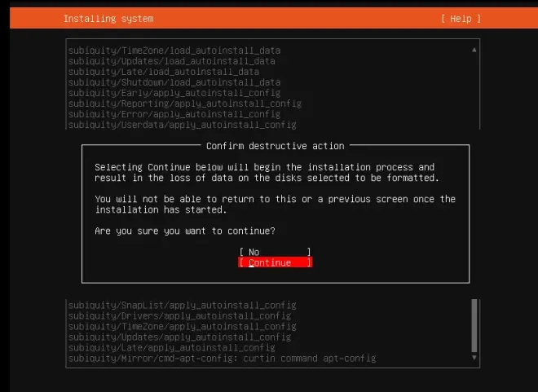The height and width of the screenshot is (392, 538).
Task: Select the subiquity/Reporting/apply_autoinstall_config log line
Action: coord(185,104)
